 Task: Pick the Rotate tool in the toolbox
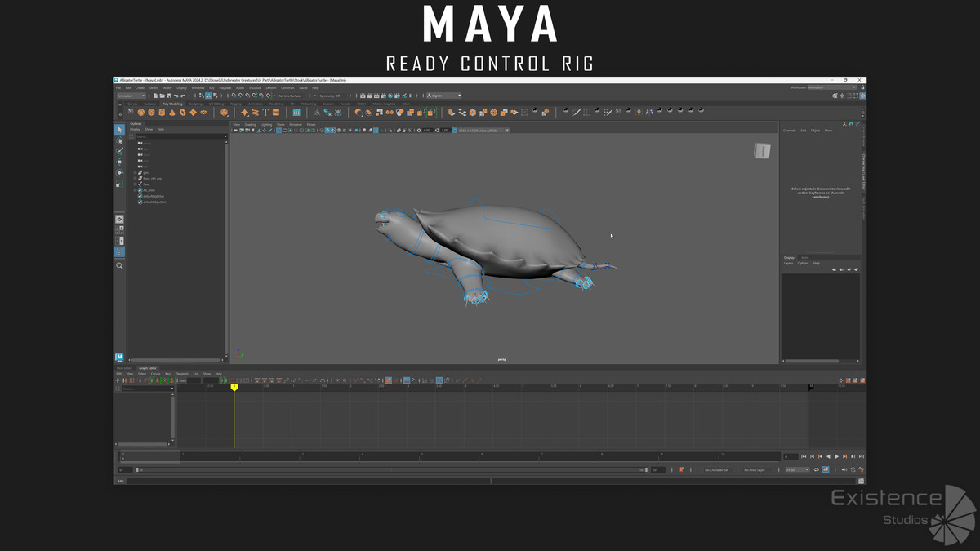(x=119, y=172)
